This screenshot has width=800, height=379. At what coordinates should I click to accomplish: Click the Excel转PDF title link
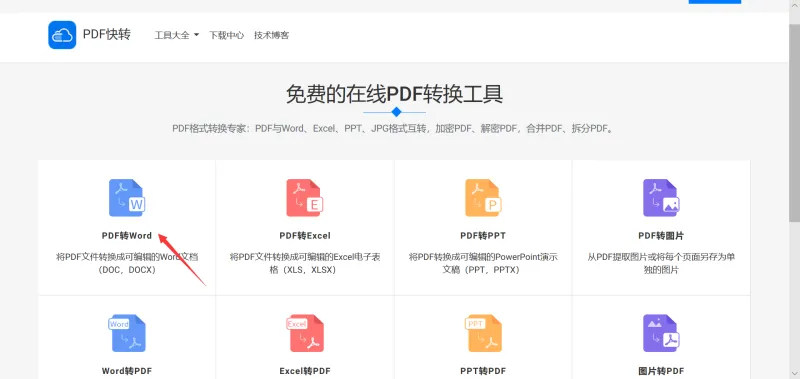coord(305,371)
